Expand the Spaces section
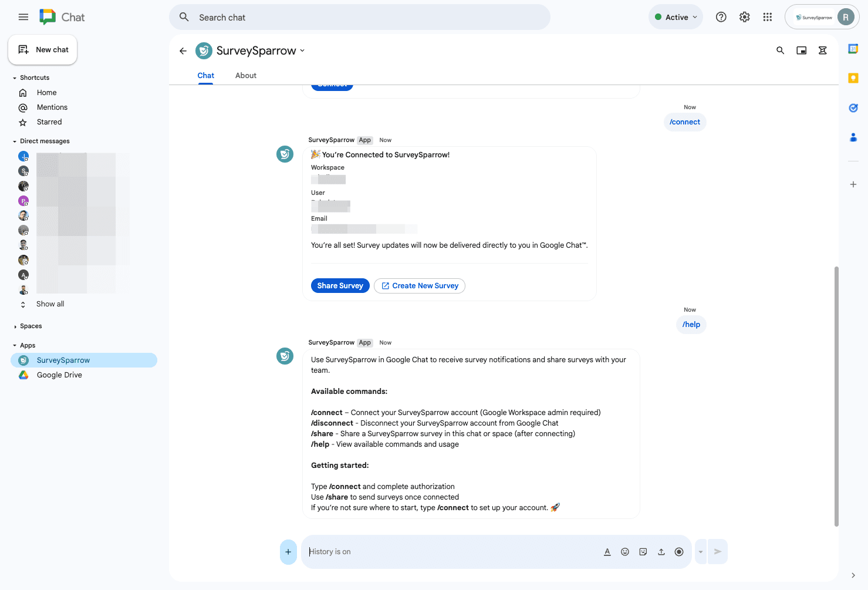Screen dimensions: 868x590 pyautogui.click(x=15, y=326)
